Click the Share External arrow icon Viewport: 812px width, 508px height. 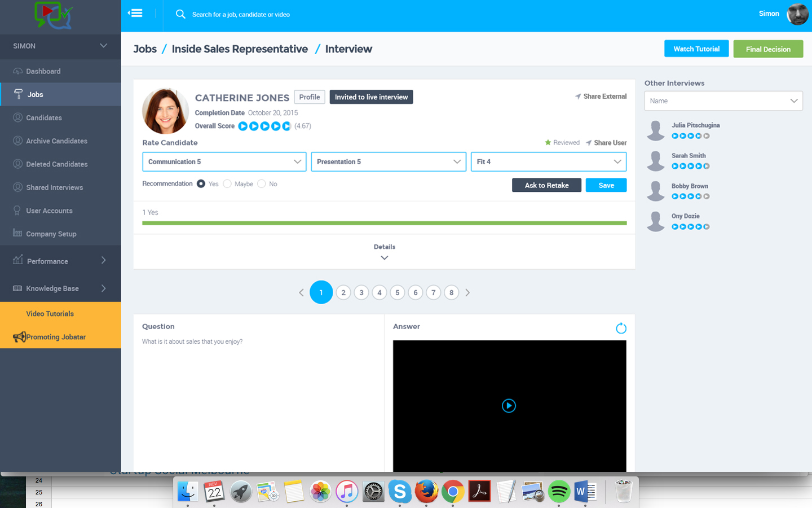point(578,97)
